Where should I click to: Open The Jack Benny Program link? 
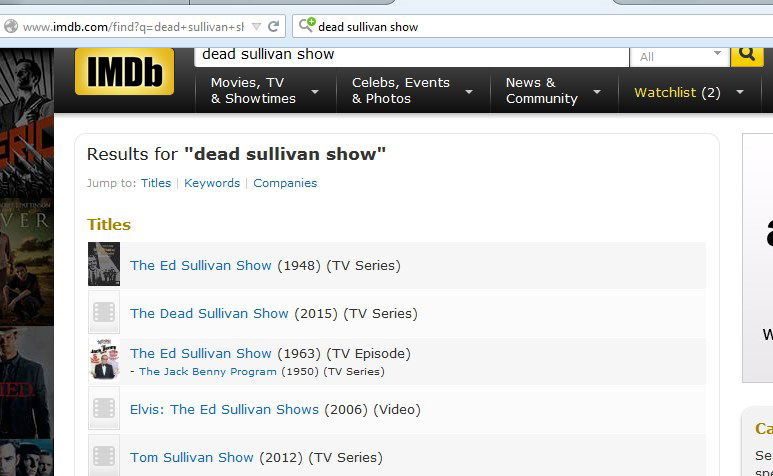click(x=207, y=371)
